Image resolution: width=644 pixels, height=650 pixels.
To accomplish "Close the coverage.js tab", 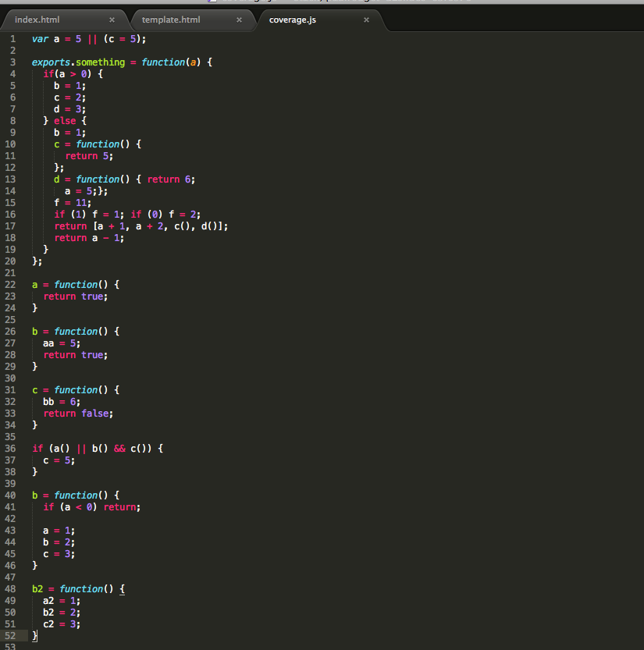I will pyautogui.click(x=366, y=20).
